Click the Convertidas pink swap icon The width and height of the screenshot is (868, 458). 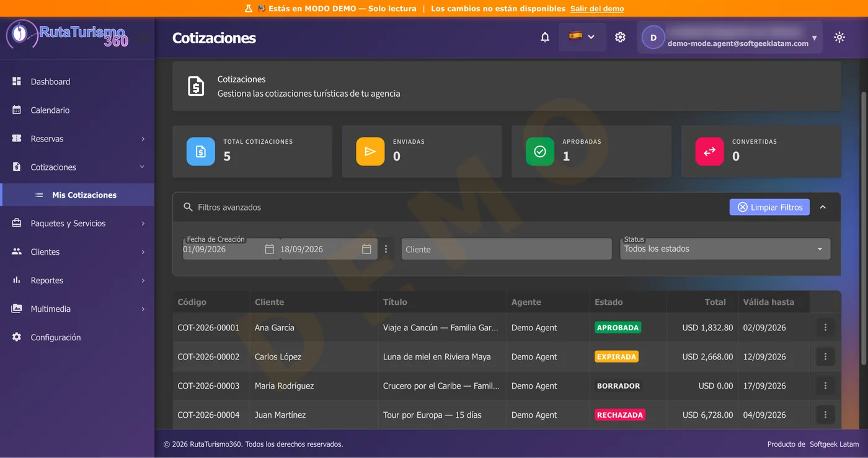point(709,151)
